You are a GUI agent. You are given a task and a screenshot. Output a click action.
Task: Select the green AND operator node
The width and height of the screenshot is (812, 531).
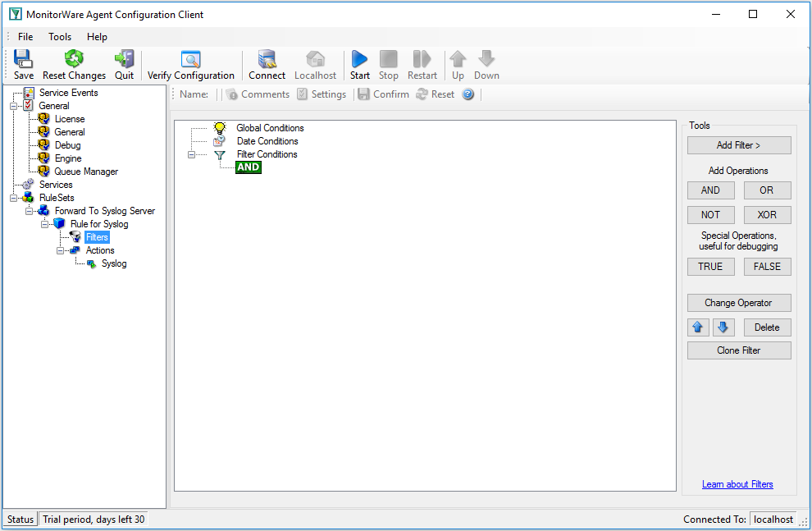tap(248, 167)
